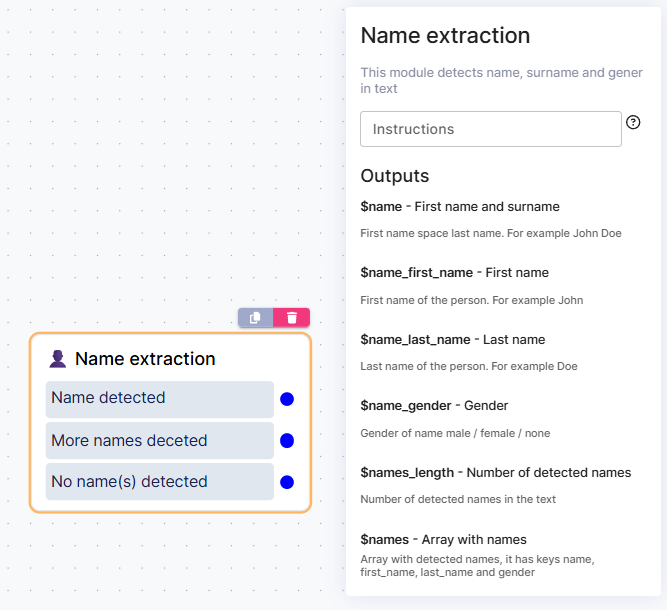
Task: Click the No name(s) detected connector dot
Action: [287, 482]
